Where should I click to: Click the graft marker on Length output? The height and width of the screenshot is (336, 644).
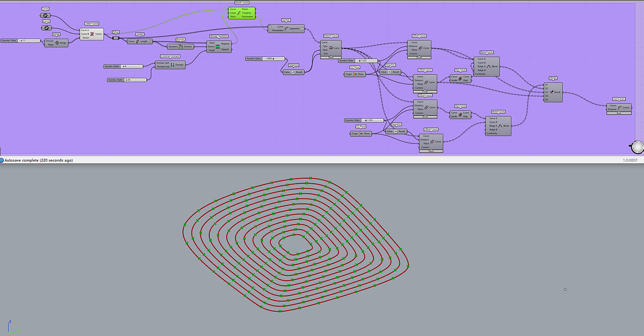[150, 41]
